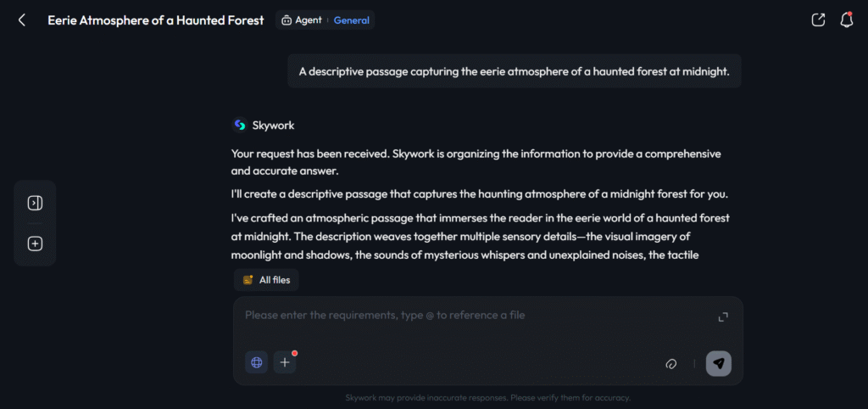Viewport: 868px width, 409px height.
Task: Toggle the sidebar panel icon
Action: click(35, 203)
